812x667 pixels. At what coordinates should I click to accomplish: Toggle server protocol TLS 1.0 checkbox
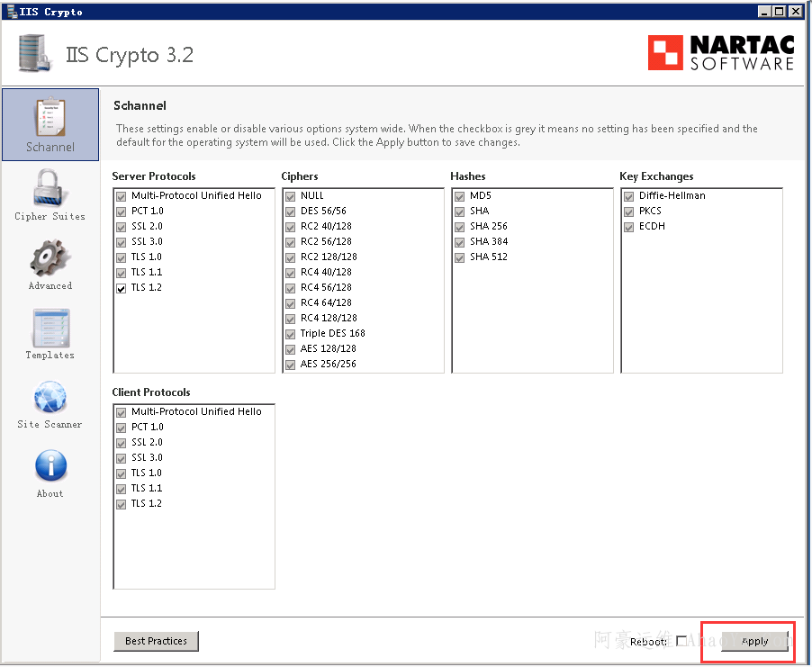[122, 258]
